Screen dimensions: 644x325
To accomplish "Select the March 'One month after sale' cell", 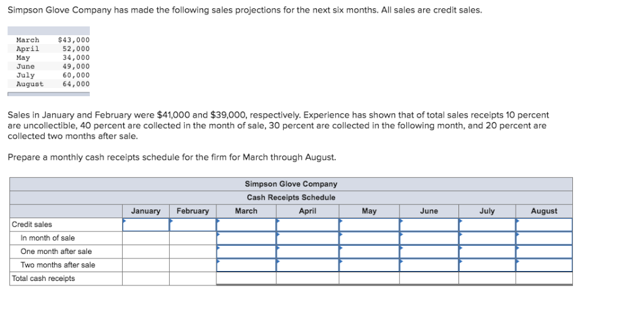I will 246,251.
